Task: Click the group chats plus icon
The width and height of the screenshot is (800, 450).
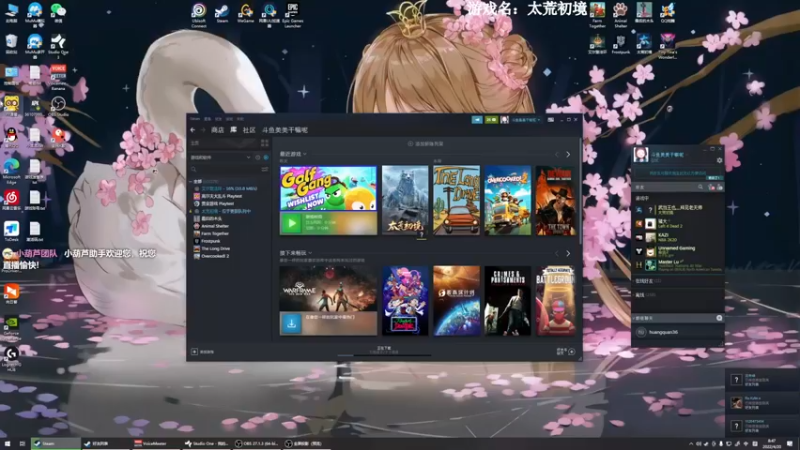Action: click(719, 318)
